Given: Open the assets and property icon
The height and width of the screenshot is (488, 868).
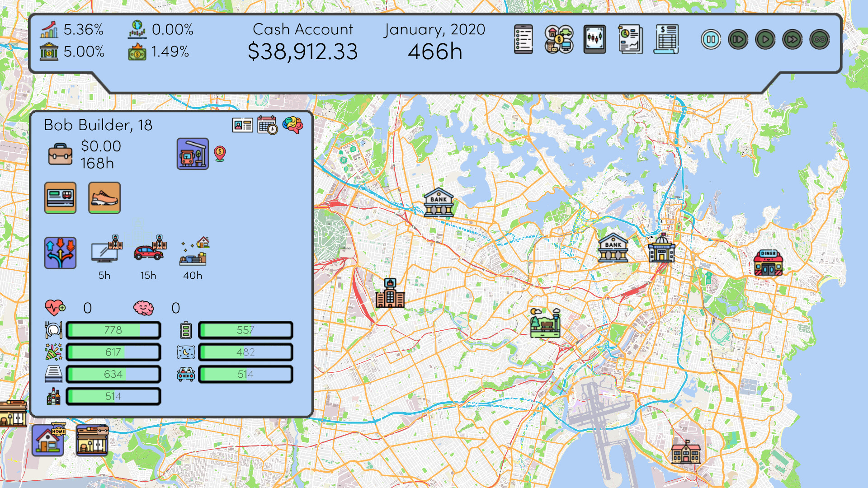Looking at the screenshot, I should coord(559,40).
